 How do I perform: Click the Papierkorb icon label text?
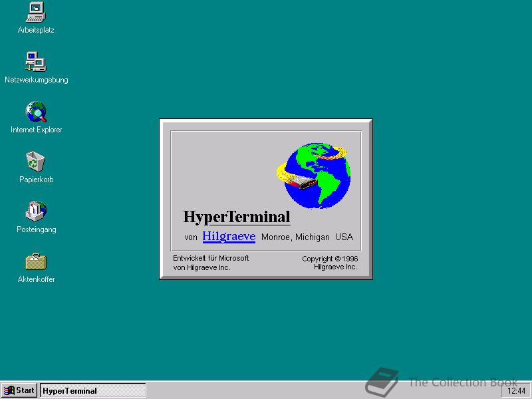tap(37, 180)
